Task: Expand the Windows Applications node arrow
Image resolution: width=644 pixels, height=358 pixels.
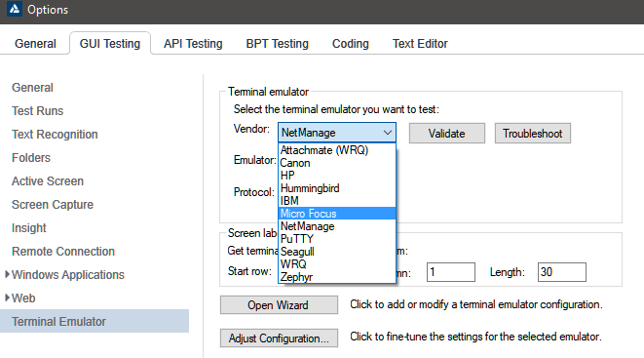Action: coord(7,274)
